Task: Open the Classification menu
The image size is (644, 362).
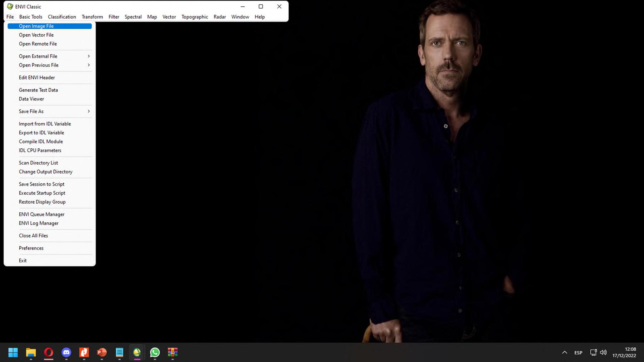Action: click(x=62, y=17)
